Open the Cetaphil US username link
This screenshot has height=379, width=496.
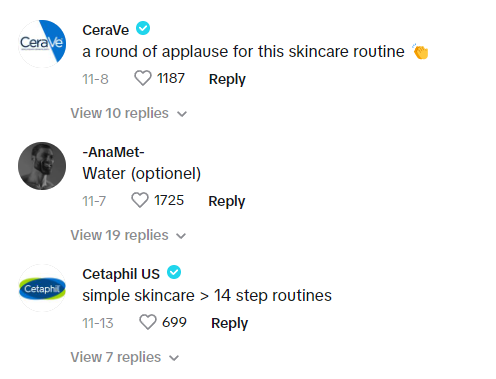coord(121,274)
